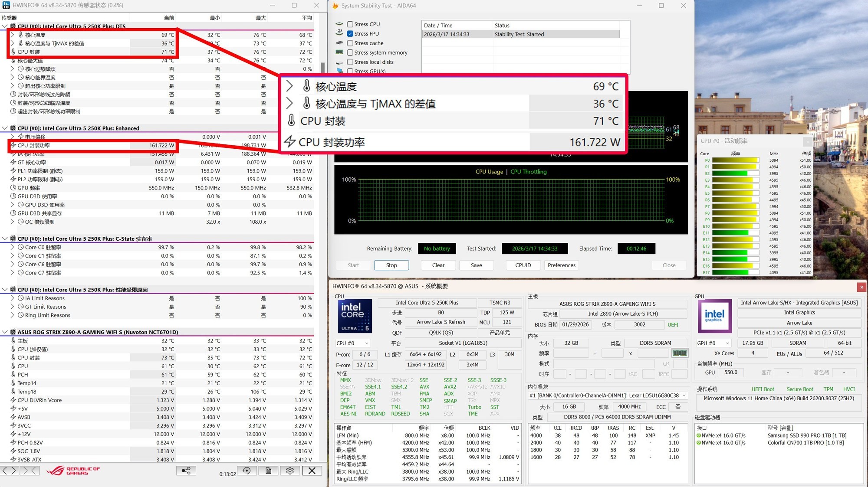The width and height of the screenshot is (868, 487).
Task: Check Stress system memory option
Action: [x=350, y=52]
